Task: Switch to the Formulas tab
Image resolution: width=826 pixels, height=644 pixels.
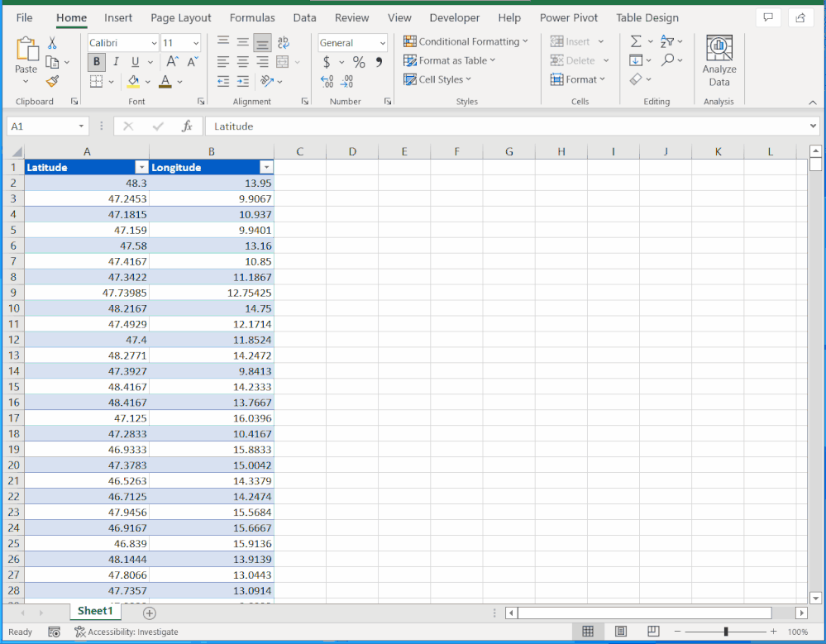Action: (x=252, y=18)
